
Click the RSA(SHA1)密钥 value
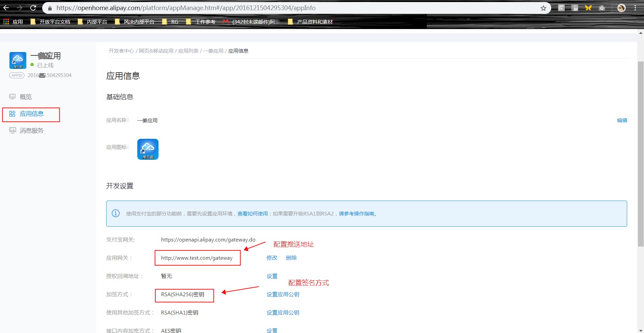point(179,313)
